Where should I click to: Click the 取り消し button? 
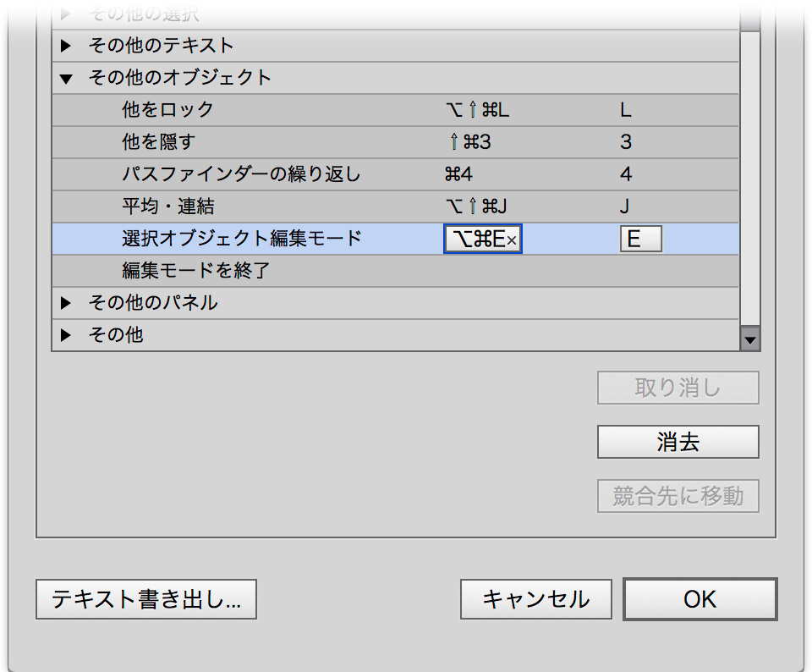(678, 388)
